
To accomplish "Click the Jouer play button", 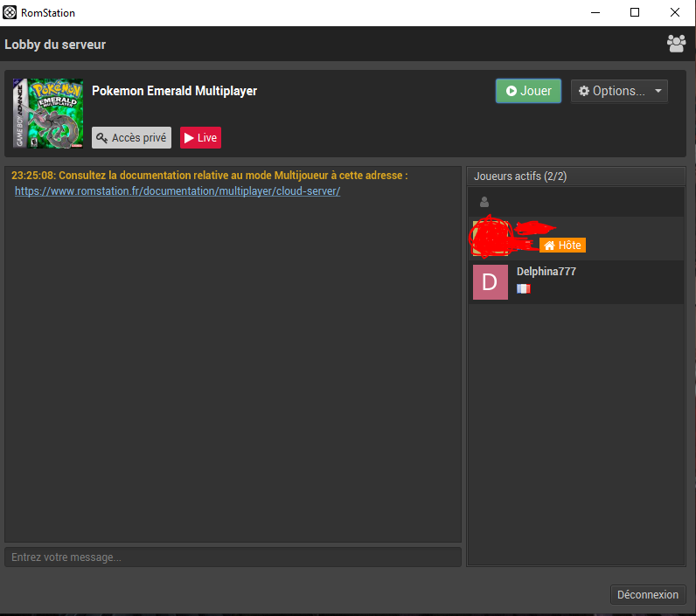I will pos(528,91).
